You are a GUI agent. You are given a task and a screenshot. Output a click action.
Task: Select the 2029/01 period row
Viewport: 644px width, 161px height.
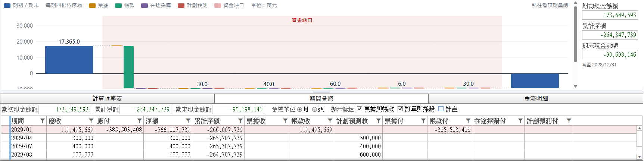[318, 130]
